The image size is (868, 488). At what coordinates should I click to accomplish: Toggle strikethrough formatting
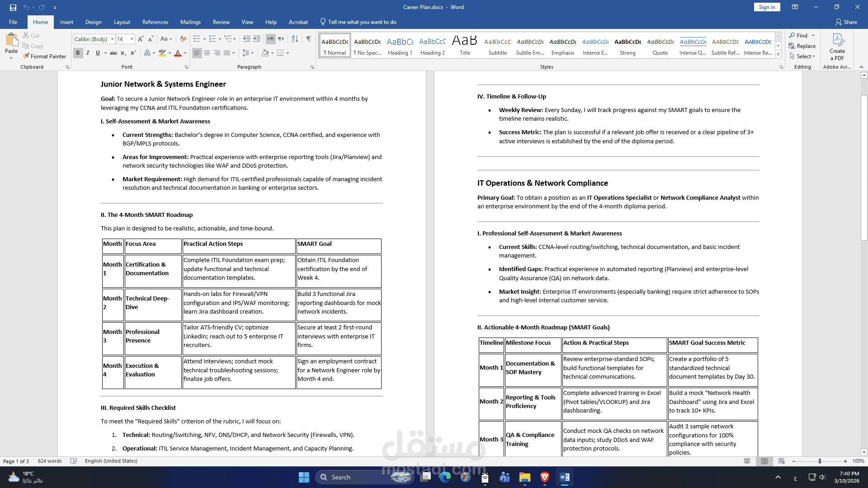tap(113, 53)
